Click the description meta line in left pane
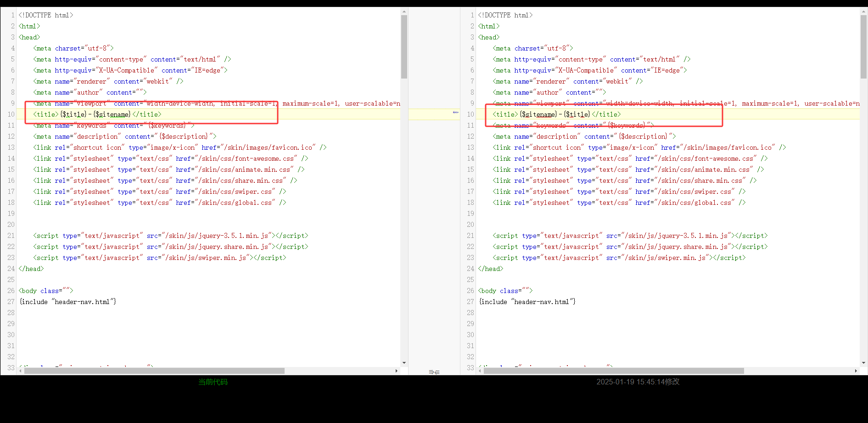The image size is (868, 423). [125, 136]
